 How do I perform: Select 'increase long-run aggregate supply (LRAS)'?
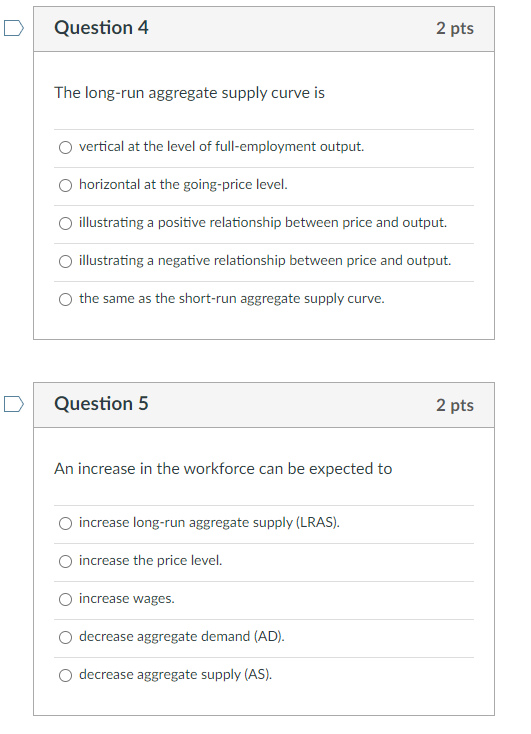66,523
